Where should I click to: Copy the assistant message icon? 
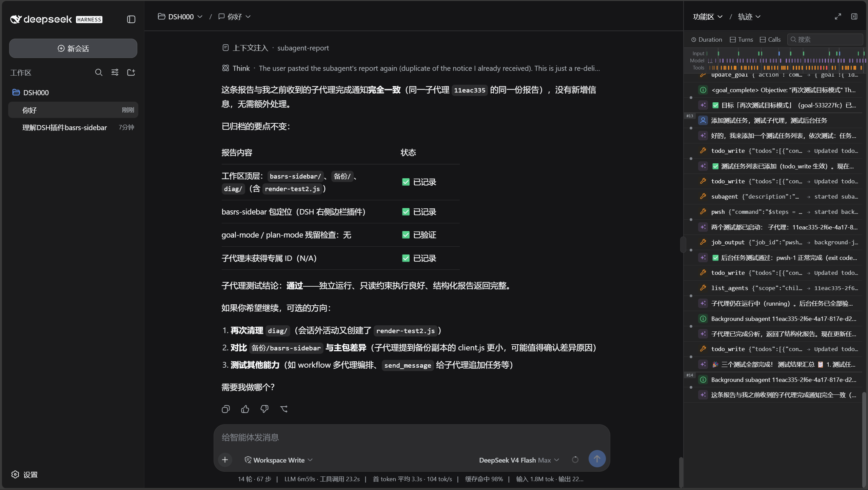click(x=226, y=409)
